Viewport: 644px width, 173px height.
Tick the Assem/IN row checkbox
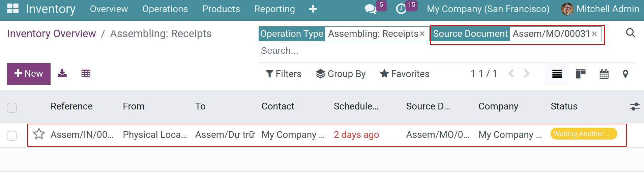12,136
